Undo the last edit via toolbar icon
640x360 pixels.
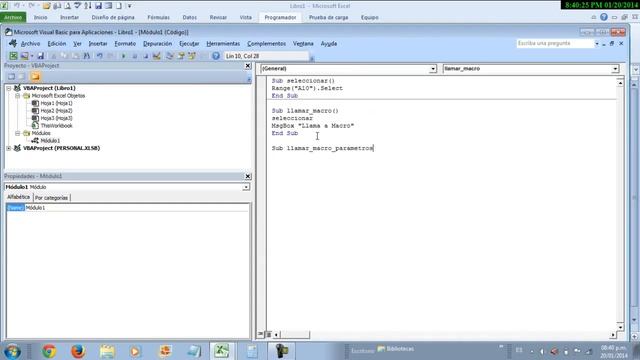(x=99, y=56)
